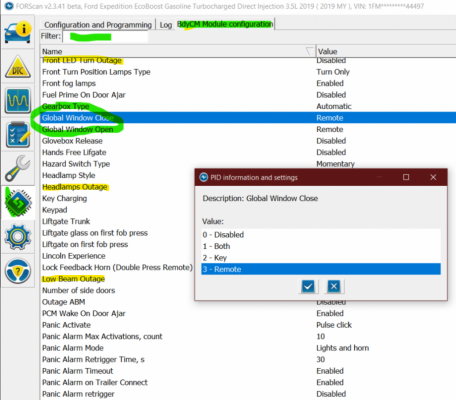
Task: Switch to Configuration and Programming tab
Action: 98,25
